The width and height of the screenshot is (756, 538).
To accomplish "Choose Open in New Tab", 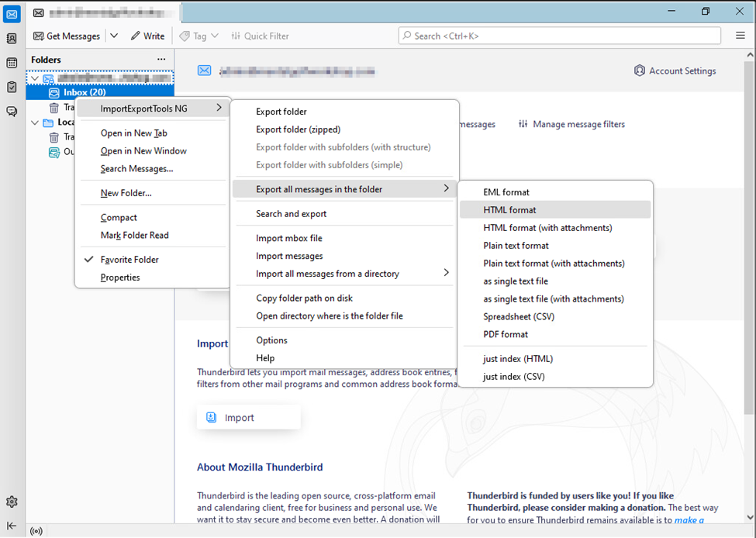I will click(152, 133).
